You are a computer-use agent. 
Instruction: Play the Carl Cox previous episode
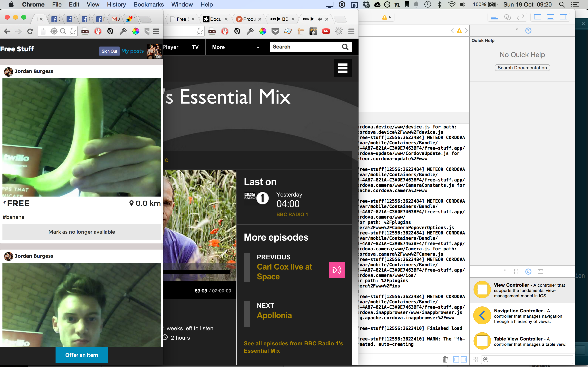point(336,270)
